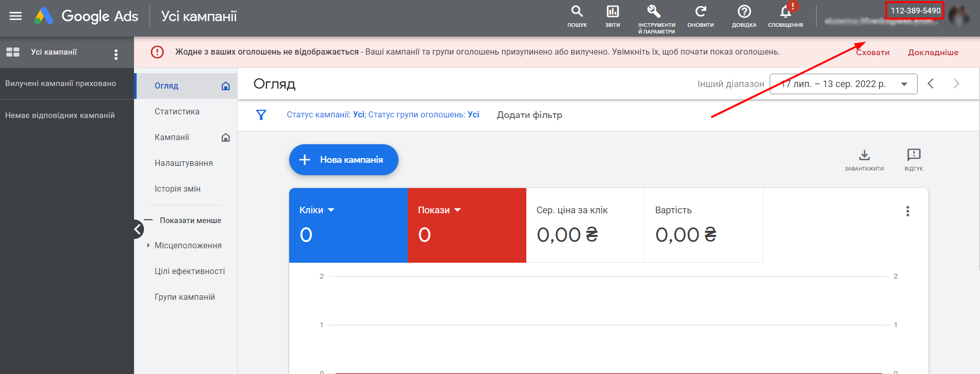
Task: Select the Сер. ціна за клік card
Action: (585, 225)
